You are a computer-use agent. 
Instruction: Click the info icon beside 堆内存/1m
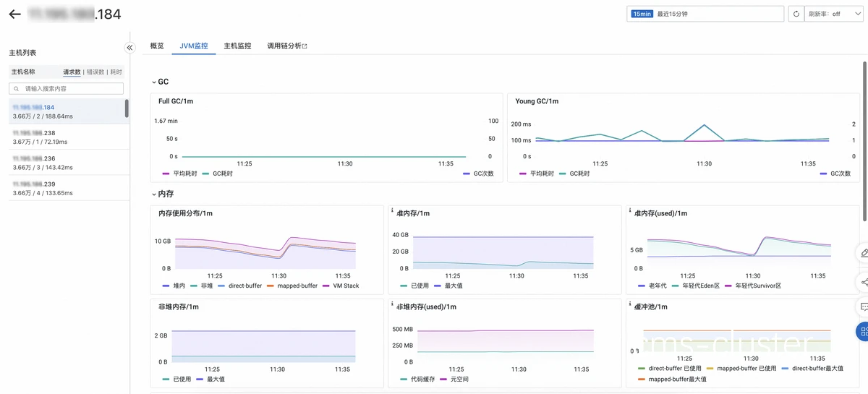pos(392,211)
